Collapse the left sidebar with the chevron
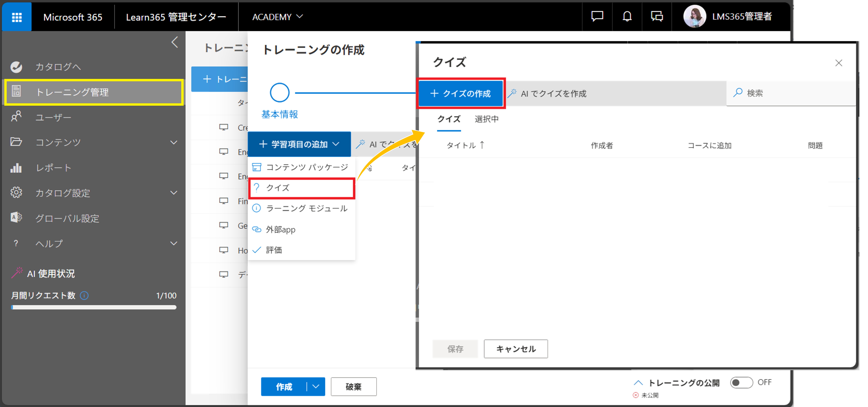Viewport: 868px width, 407px height. click(x=175, y=42)
